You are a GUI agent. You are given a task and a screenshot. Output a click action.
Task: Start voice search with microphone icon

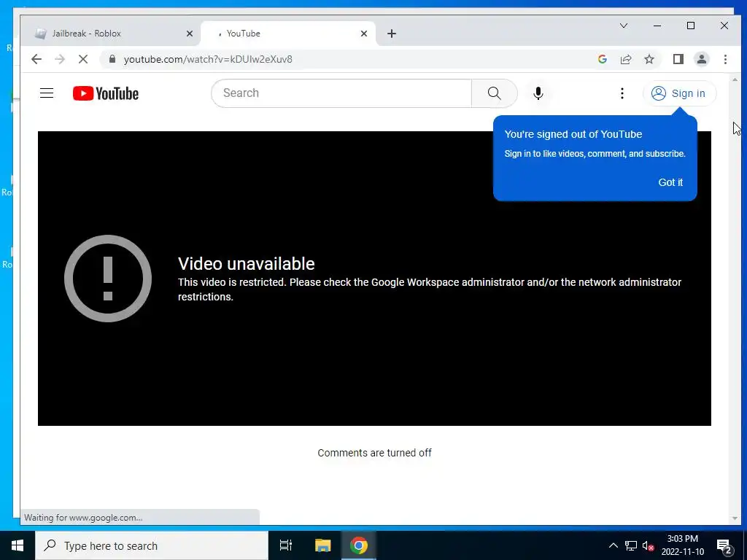[538, 93]
